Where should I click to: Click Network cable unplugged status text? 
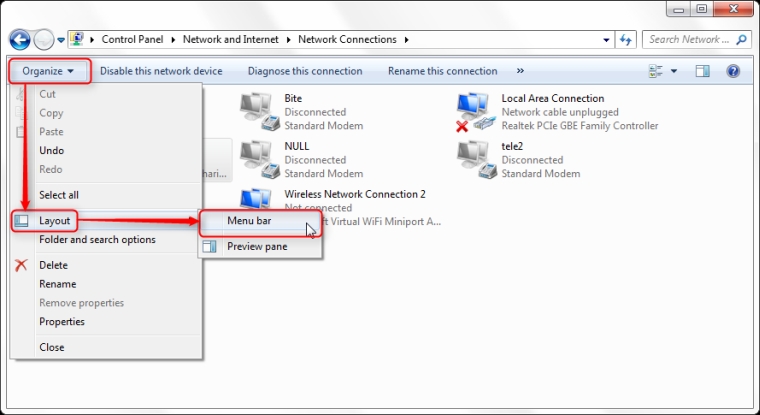click(560, 112)
